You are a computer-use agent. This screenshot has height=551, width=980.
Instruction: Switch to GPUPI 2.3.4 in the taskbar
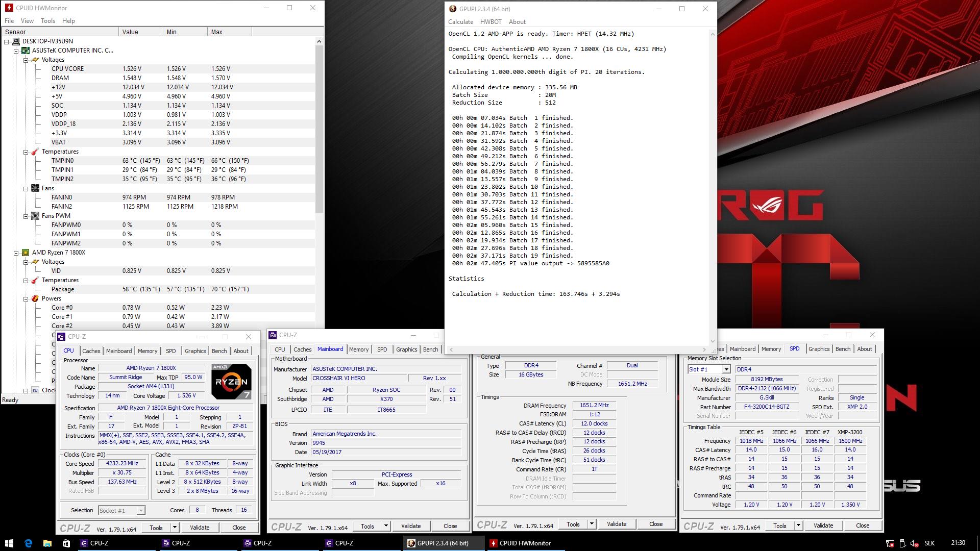(x=443, y=543)
